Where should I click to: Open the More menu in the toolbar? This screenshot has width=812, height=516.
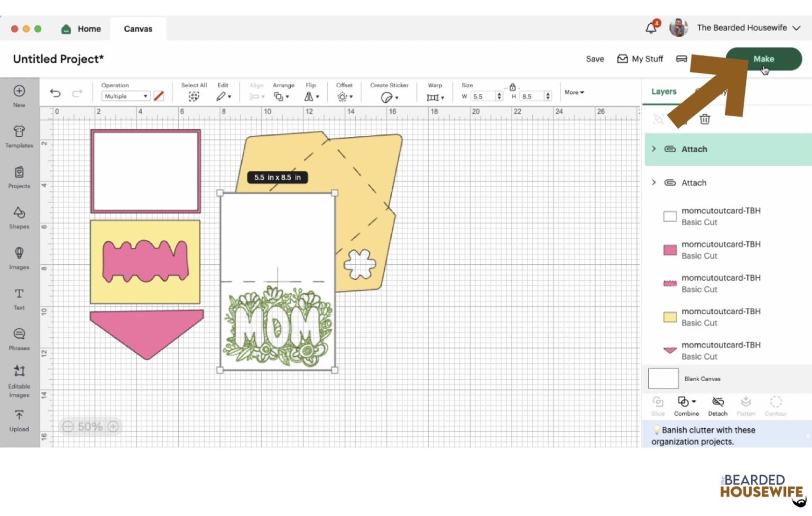pos(574,92)
